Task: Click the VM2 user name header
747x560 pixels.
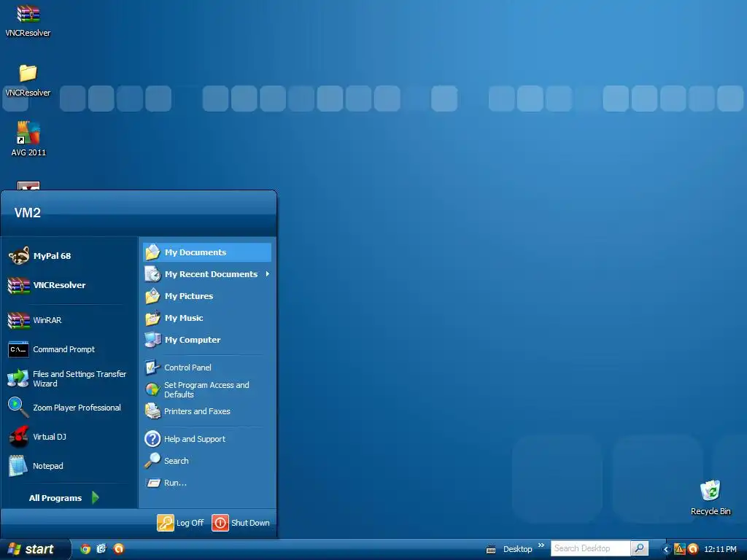Action: tap(28, 213)
